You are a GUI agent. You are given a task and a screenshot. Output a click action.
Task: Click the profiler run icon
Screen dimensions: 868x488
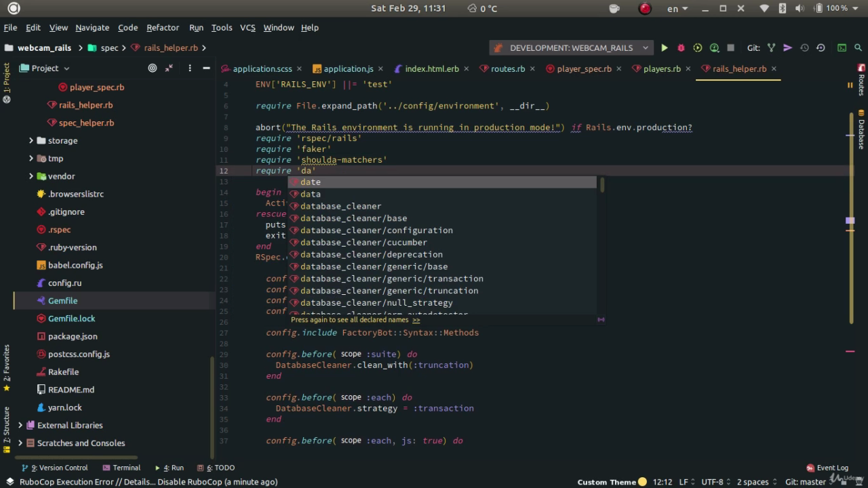coord(714,48)
